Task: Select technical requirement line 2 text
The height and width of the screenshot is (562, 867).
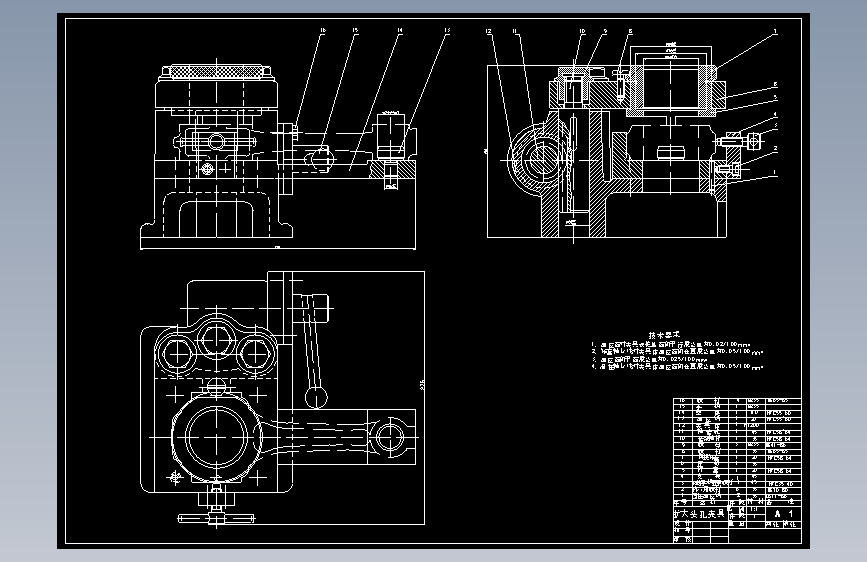Action: click(677, 351)
